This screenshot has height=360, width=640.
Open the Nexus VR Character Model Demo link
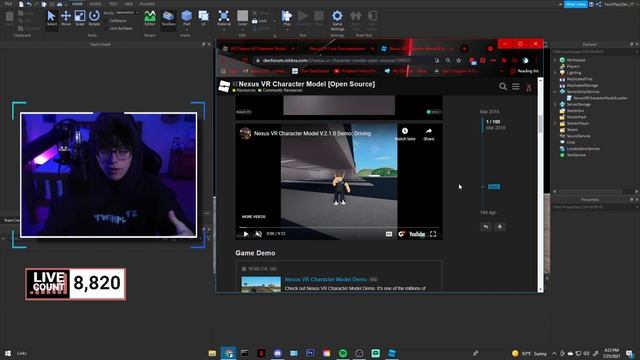326,280
